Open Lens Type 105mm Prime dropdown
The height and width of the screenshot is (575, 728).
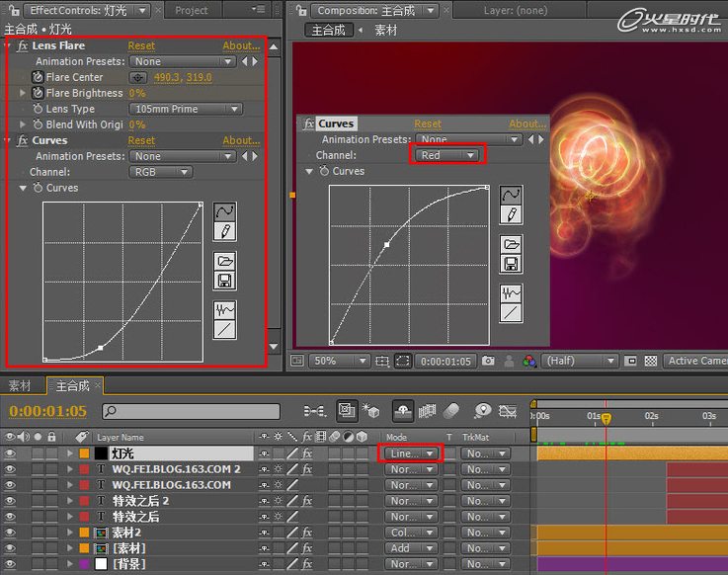coord(186,109)
